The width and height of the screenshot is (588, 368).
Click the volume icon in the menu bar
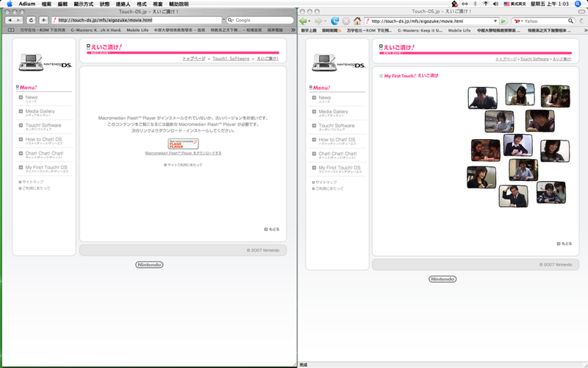coord(495,4)
